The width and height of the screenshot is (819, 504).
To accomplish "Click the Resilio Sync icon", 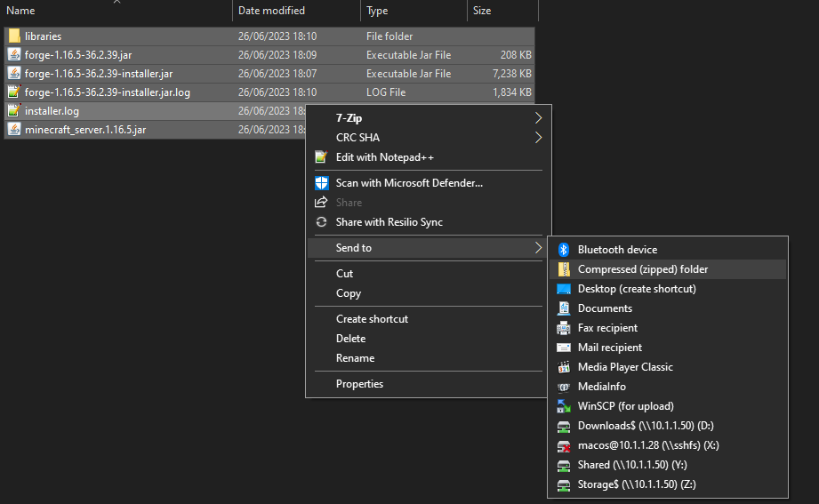I will pyautogui.click(x=322, y=222).
